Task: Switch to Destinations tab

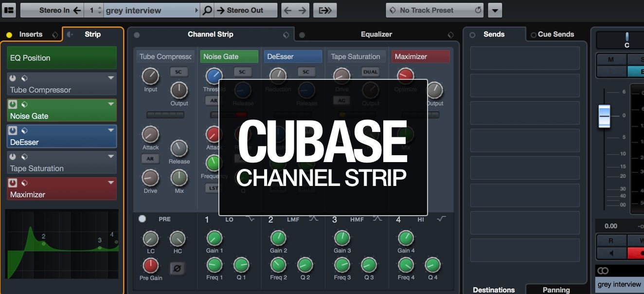Action: tap(494, 290)
